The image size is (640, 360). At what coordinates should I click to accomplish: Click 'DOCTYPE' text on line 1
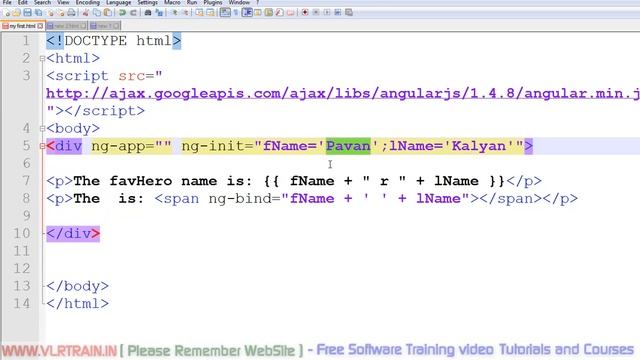pos(96,41)
